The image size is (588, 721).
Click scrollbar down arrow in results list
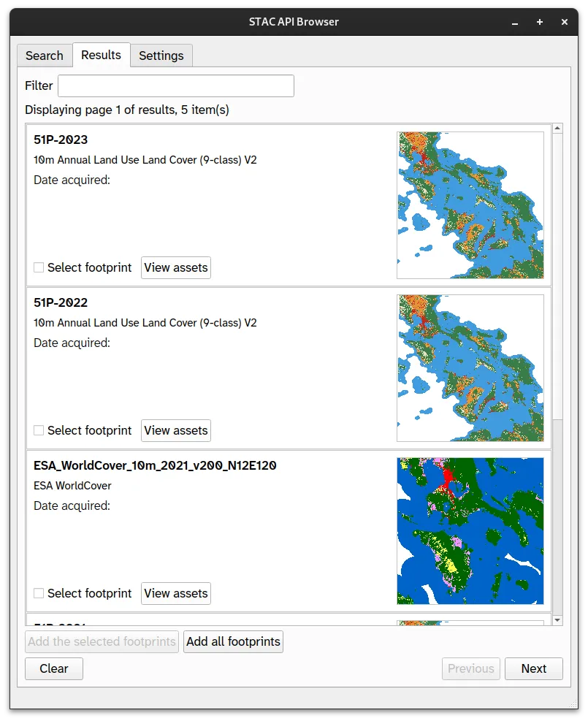coord(558,620)
